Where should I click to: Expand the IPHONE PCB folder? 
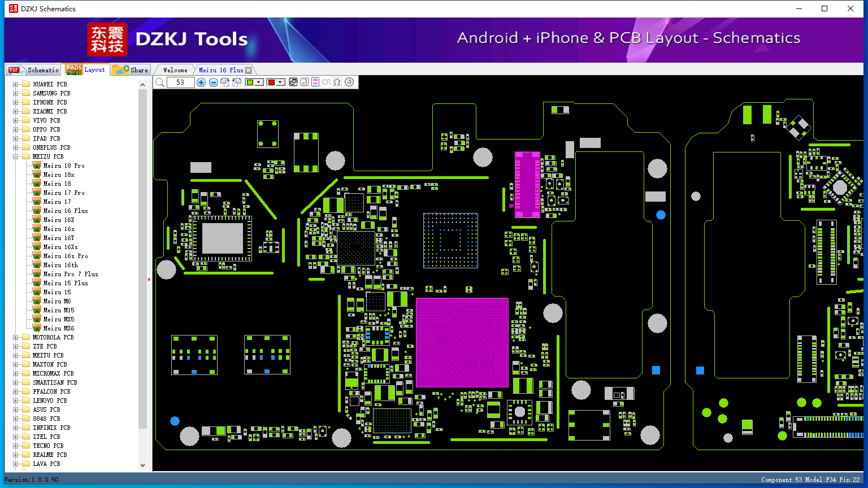pyautogui.click(x=16, y=102)
